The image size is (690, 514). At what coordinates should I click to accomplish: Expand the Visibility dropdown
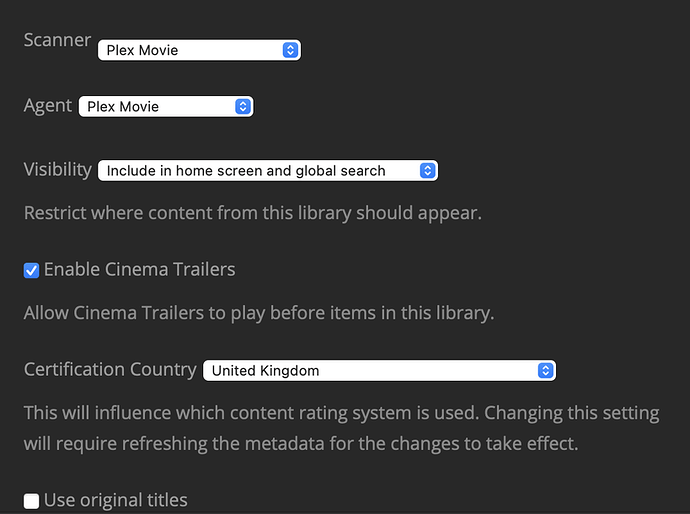[x=258, y=171]
